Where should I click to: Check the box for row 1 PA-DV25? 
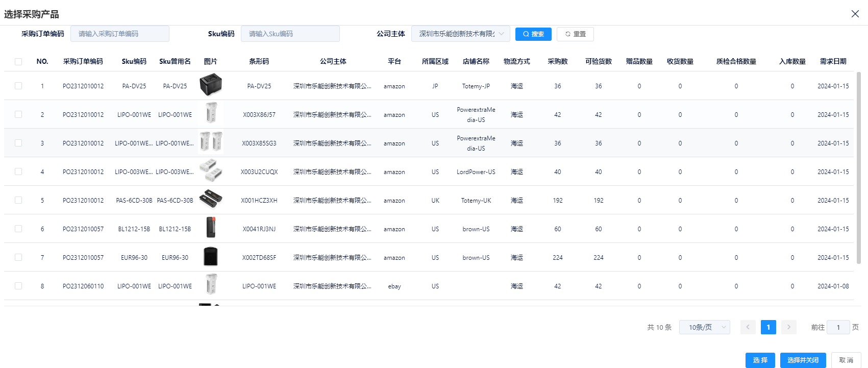tap(18, 86)
